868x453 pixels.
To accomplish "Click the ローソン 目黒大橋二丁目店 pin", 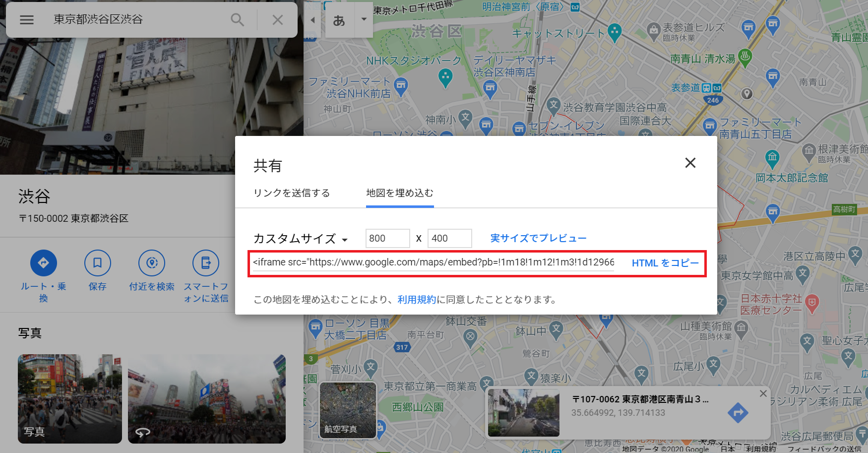I will (315, 327).
